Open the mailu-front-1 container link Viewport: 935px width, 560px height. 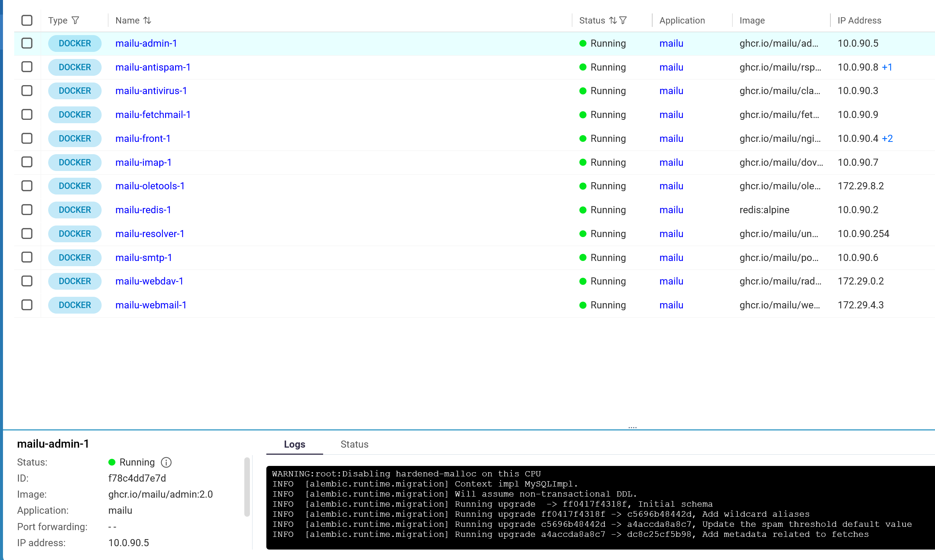click(143, 139)
